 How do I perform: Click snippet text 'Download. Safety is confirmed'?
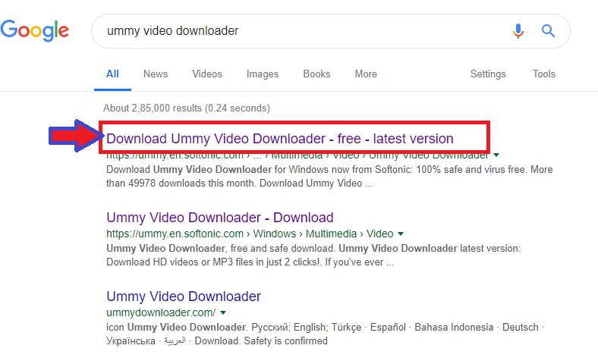[x=261, y=340]
